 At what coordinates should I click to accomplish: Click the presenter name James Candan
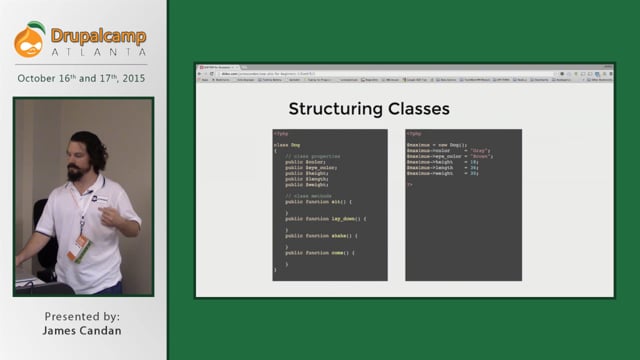(82, 331)
